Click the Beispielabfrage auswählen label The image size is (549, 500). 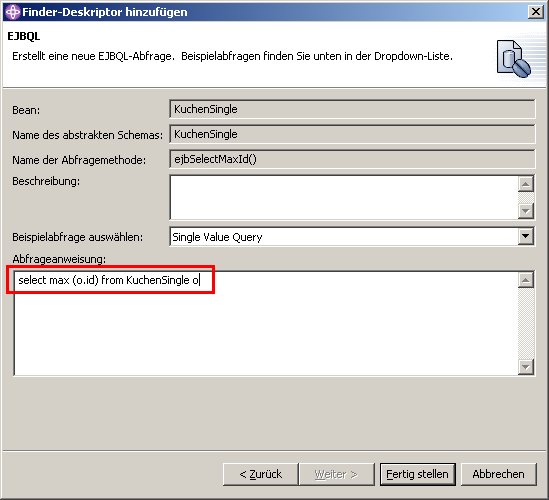click(77, 237)
